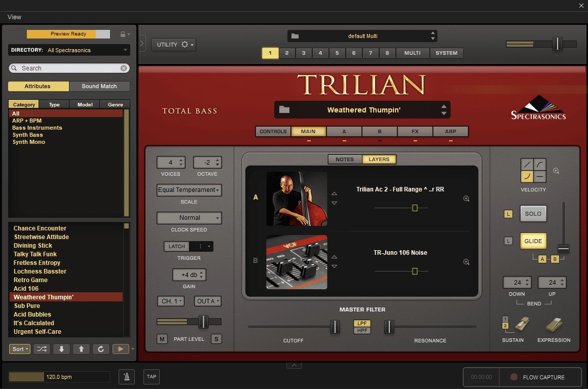Screen dimensions: 588x389
Task: Zoom into layer B soundsource
Action: tap(466, 262)
